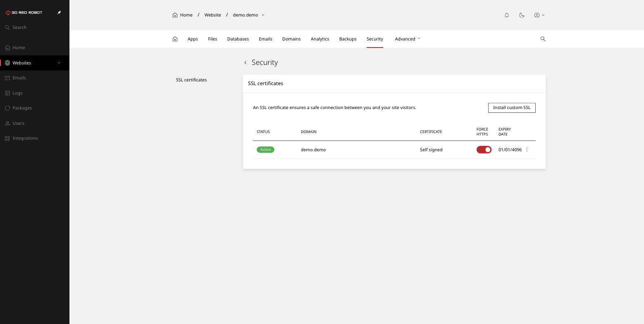Click the FORCE HTTPS column header
Viewport: 644px width, 324px height.
482,132
